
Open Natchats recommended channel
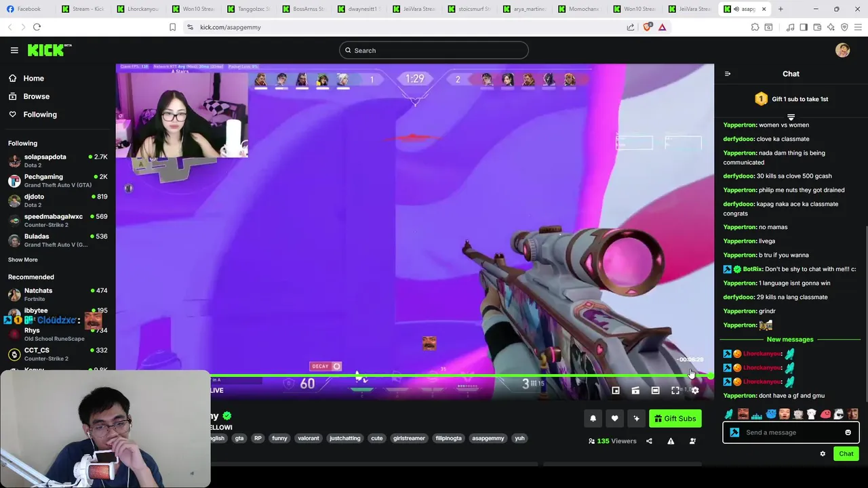point(58,294)
